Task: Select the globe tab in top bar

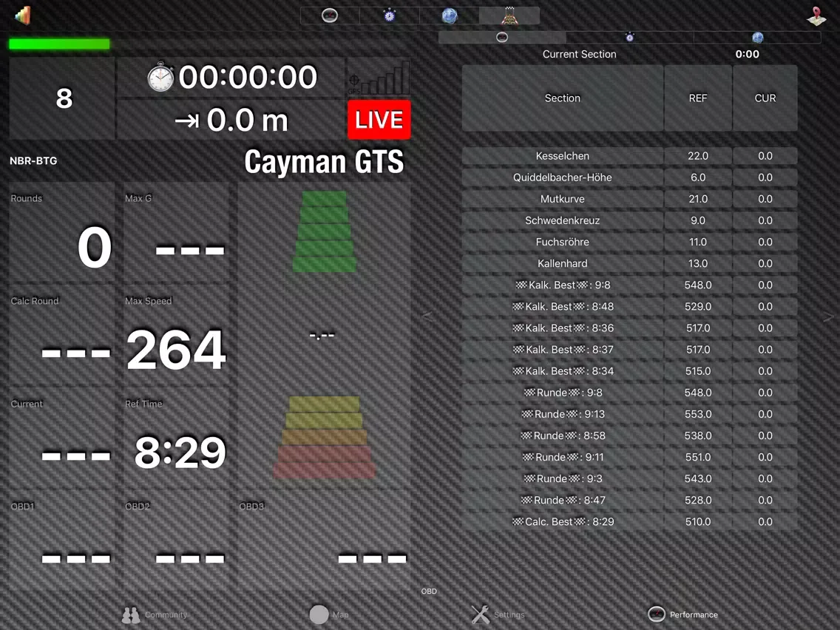Action: coord(449,16)
